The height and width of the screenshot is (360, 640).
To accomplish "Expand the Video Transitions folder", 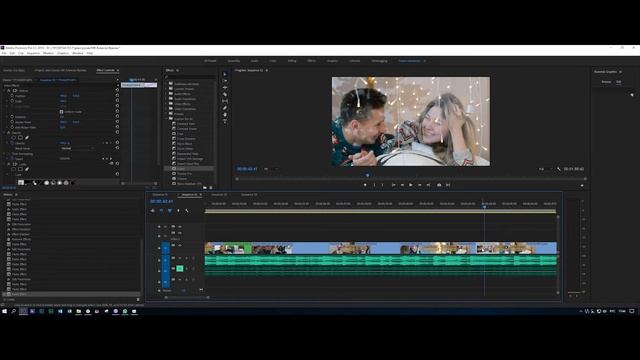I will [167, 109].
